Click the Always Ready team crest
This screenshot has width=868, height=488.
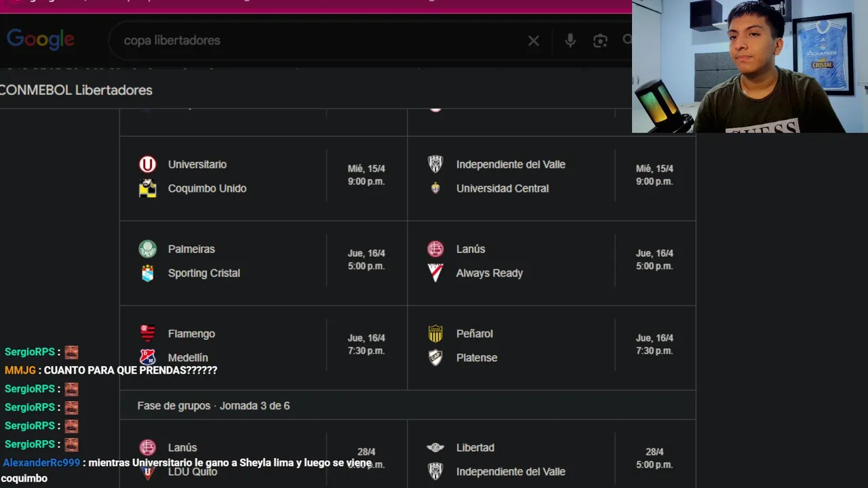[435, 273]
